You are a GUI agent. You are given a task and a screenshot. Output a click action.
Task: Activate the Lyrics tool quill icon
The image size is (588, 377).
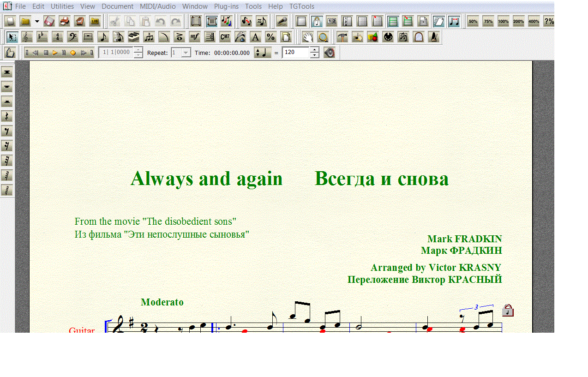240,37
